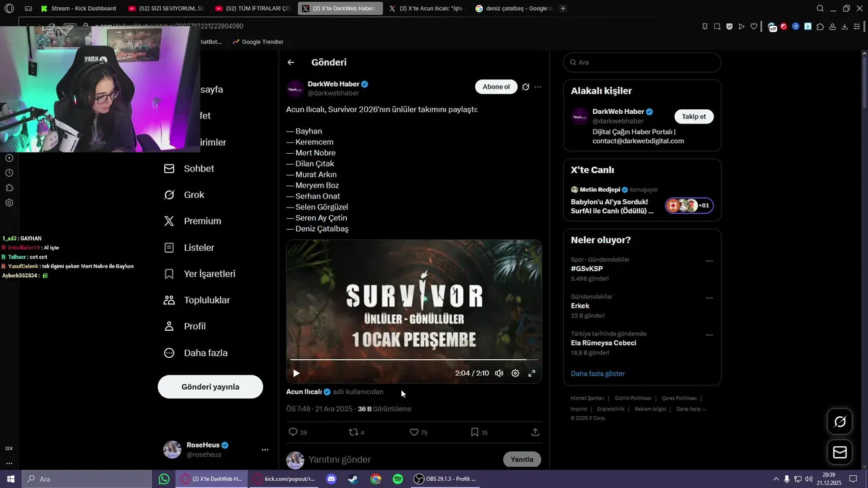The height and width of the screenshot is (488, 868).
Task: Switch to SİZİ SEVİYORUM YouTube tab
Action: 167,8
